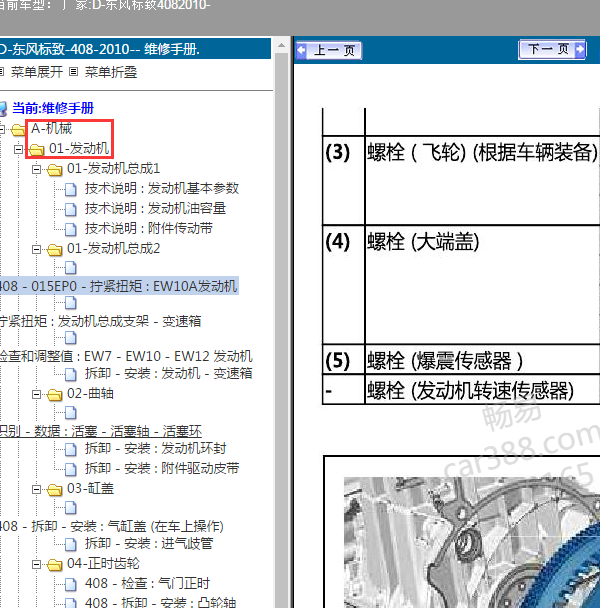Select the A-机械 folder icon

pos(18,130)
